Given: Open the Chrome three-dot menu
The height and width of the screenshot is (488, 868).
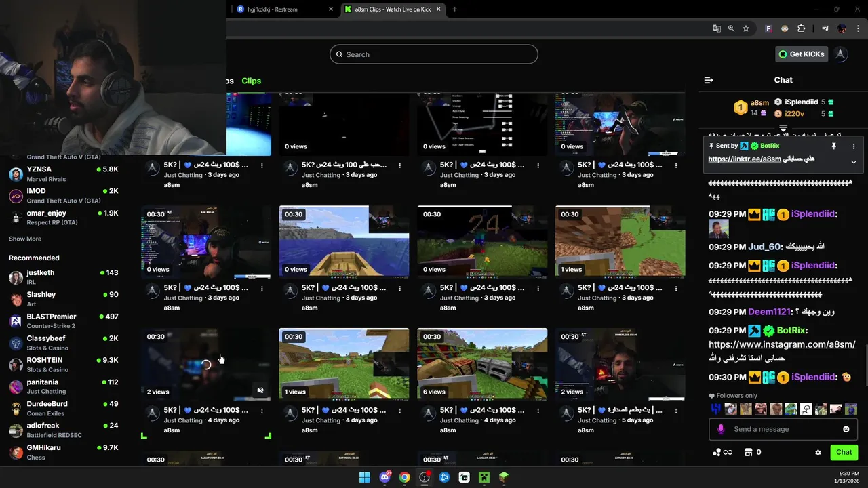Looking at the screenshot, I should pyautogui.click(x=859, y=28).
